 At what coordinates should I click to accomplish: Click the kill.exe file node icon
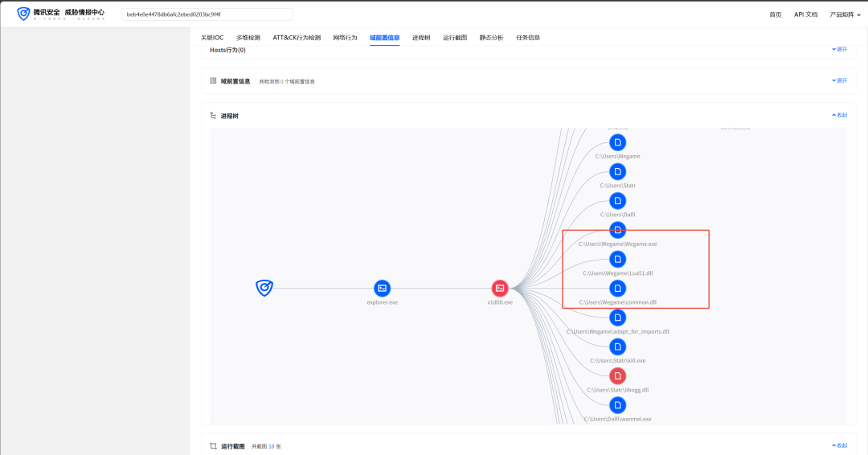(x=618, y=347)
